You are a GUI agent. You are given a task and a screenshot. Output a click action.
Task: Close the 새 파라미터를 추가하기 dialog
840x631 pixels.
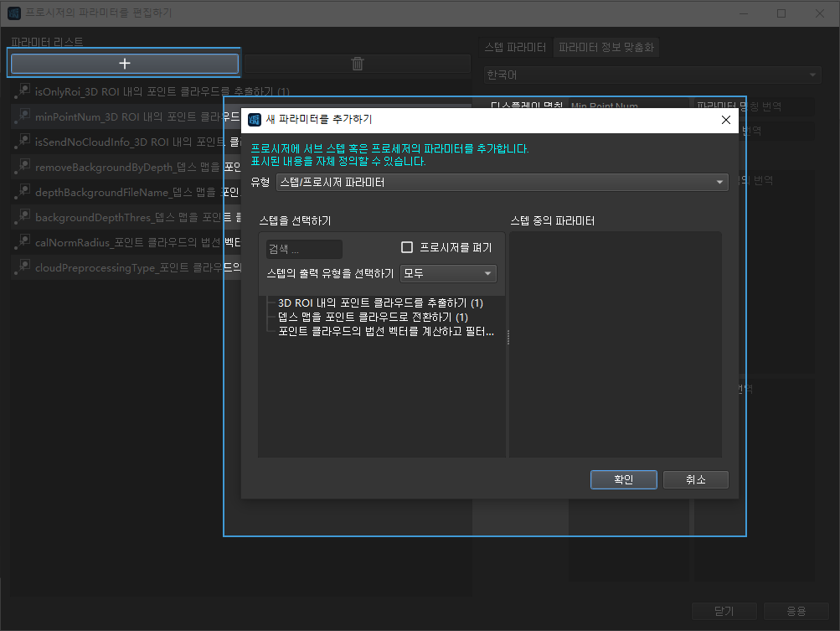(x=726, y=120)
